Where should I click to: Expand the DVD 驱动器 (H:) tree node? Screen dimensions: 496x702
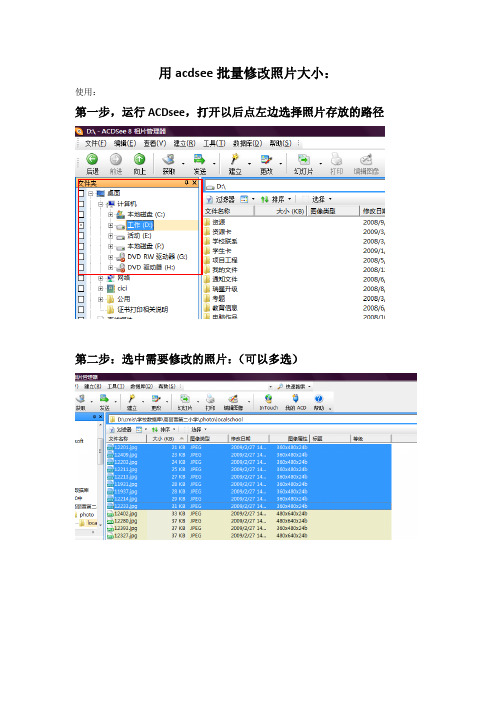[x=110, y=267]
